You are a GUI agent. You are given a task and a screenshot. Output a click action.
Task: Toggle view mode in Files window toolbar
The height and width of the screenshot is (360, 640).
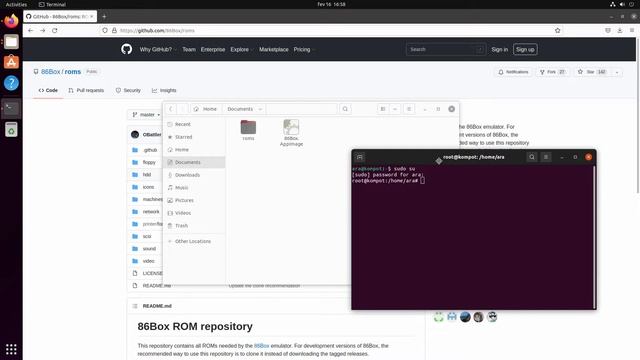tap(383, 109)
